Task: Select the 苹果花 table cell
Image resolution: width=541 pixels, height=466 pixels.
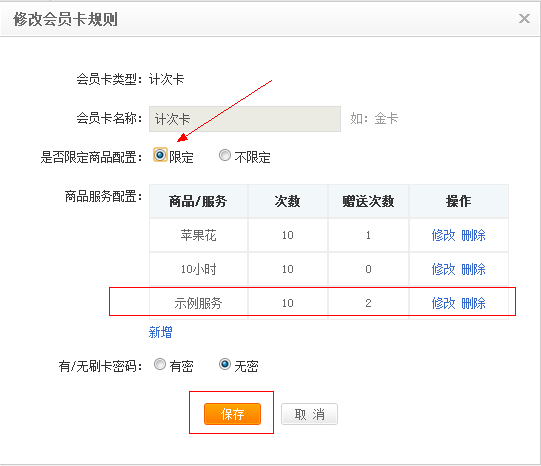Action: coord(198,235)
